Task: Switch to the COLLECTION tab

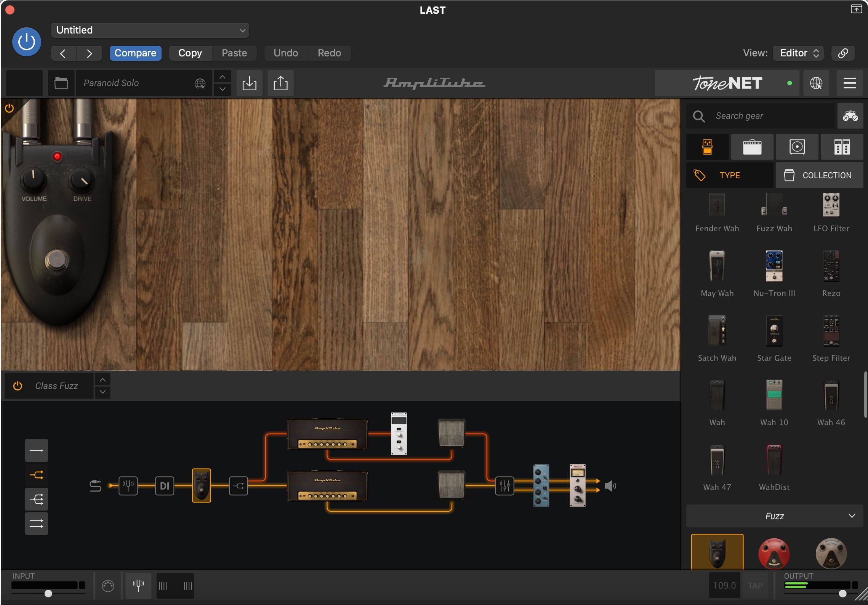Action: coord(820,175)
